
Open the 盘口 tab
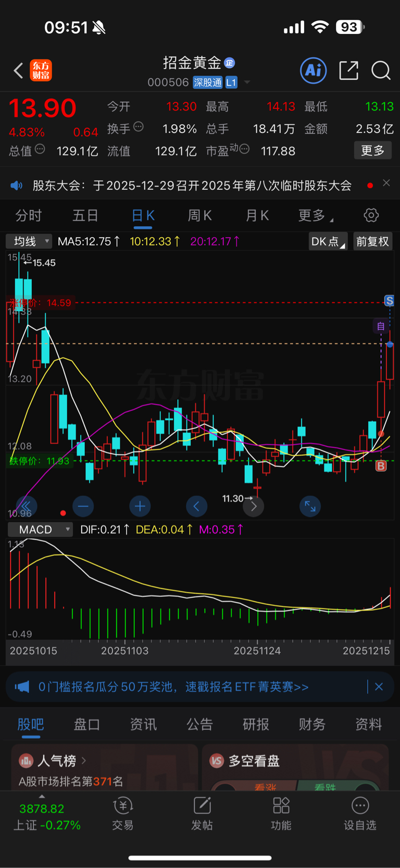87,724
